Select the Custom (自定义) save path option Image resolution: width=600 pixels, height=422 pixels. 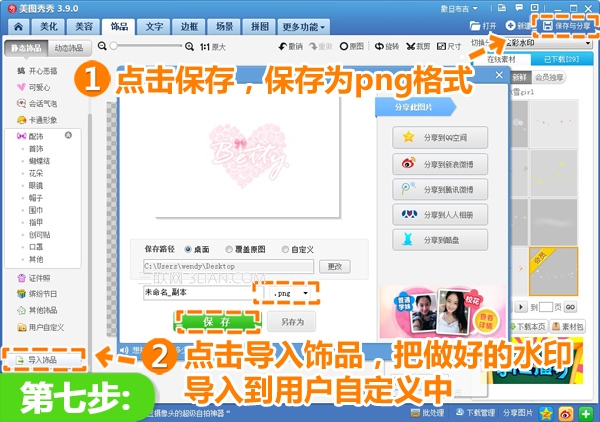coord(286,248)
